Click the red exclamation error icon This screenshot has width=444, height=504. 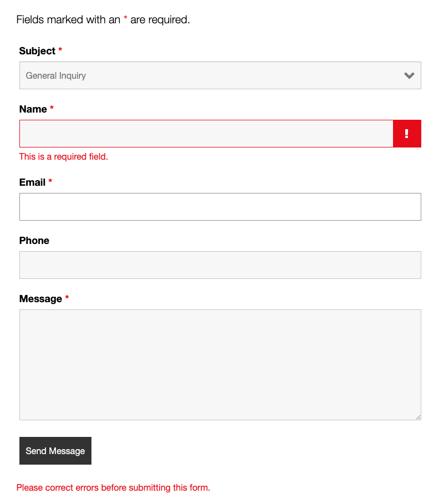[407, 134]
